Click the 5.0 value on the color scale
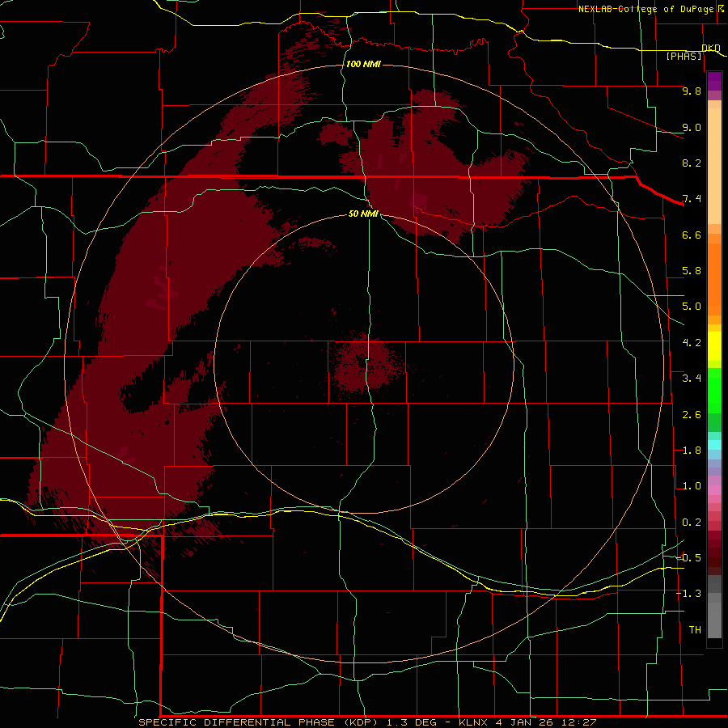 (x=692, y=307)
